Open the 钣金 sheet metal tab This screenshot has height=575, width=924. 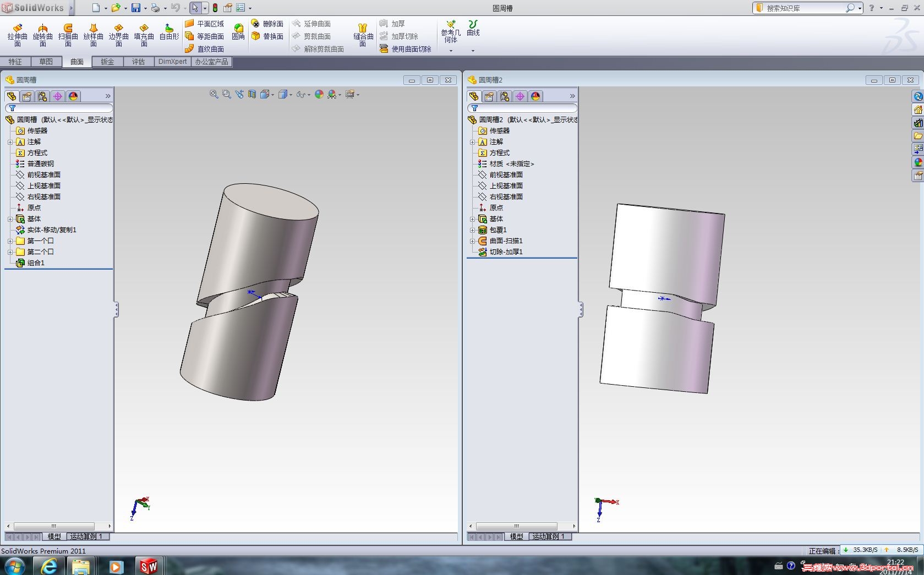pyautogui.click(x=107, y=62)
